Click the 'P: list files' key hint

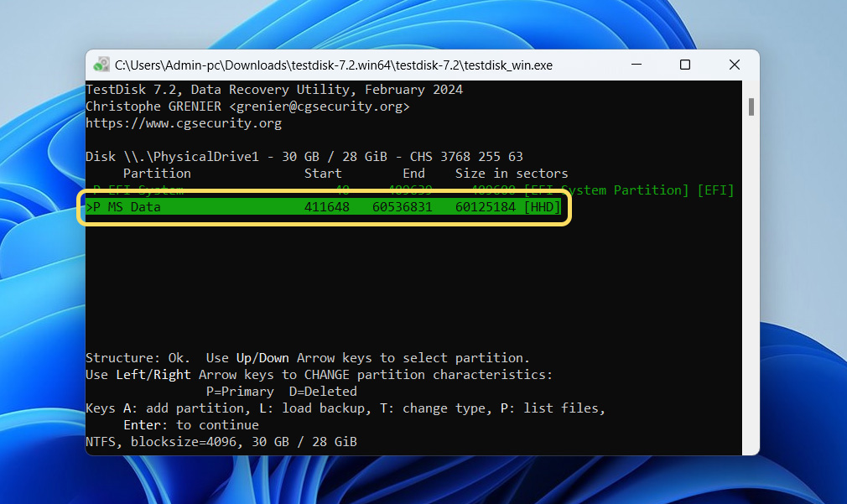click(553, 408)
